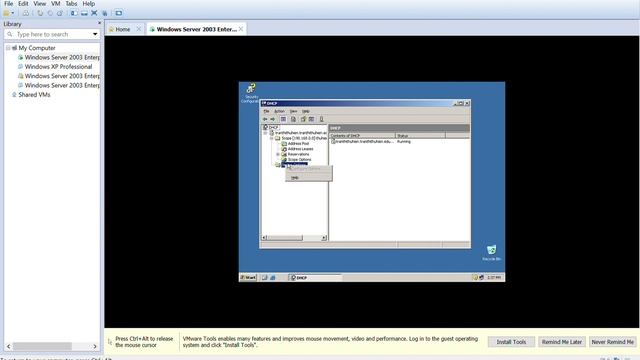Screen dimensions: 640x360
Task: Click the manage snapshots toolbar icon
Action: (60, 13)
